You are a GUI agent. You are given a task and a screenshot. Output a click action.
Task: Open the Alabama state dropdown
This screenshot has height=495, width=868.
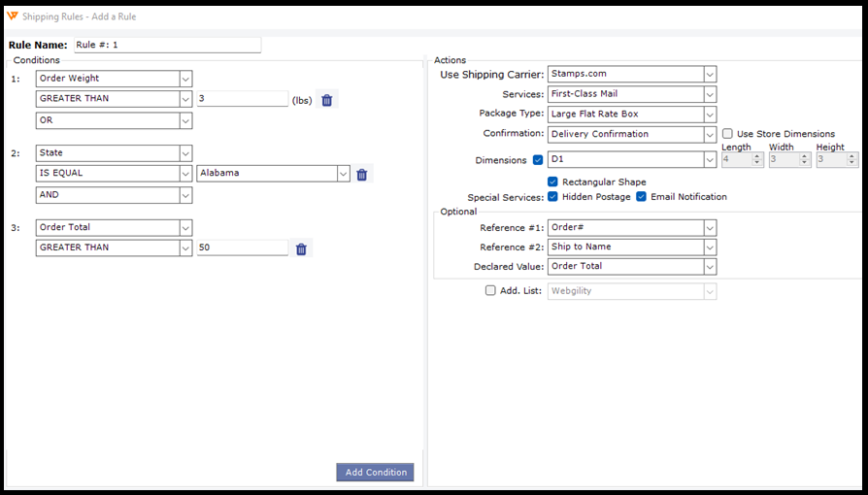[343, 174]
